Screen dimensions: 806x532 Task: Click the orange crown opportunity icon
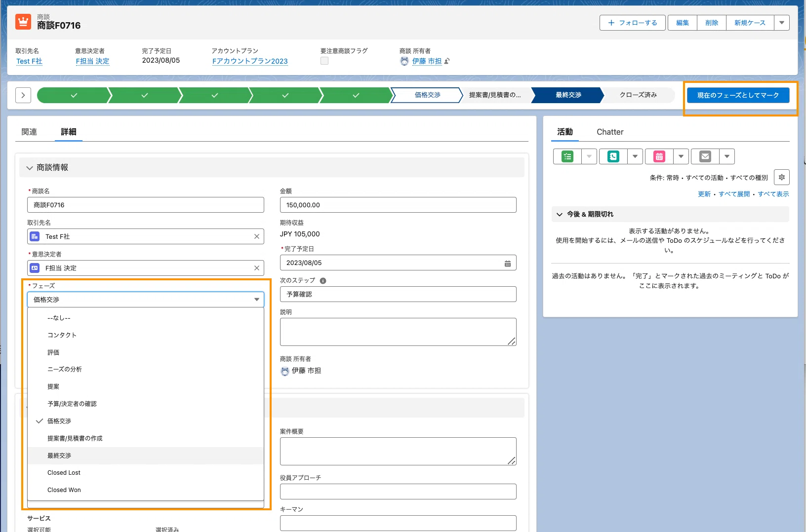coord(23,22)
